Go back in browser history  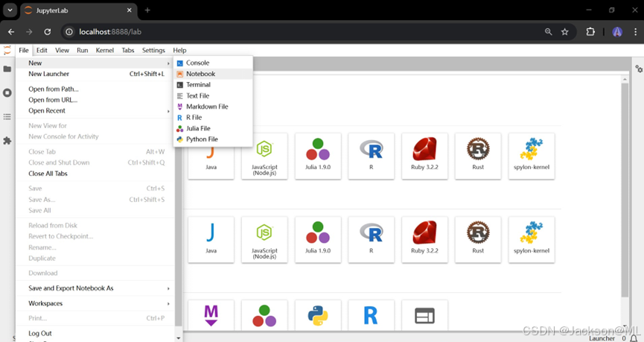click(x=11, y=31)
